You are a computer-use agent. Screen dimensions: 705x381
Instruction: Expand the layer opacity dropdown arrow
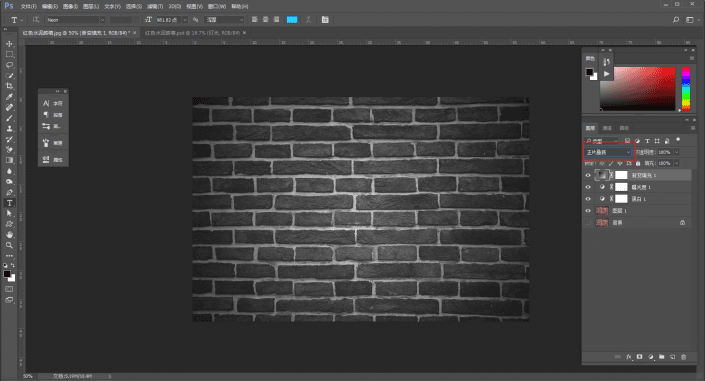coord(676,152)
